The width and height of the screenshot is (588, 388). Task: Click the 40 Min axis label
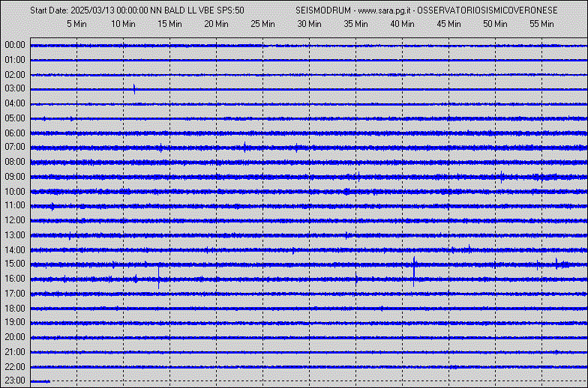click(402, 24)
